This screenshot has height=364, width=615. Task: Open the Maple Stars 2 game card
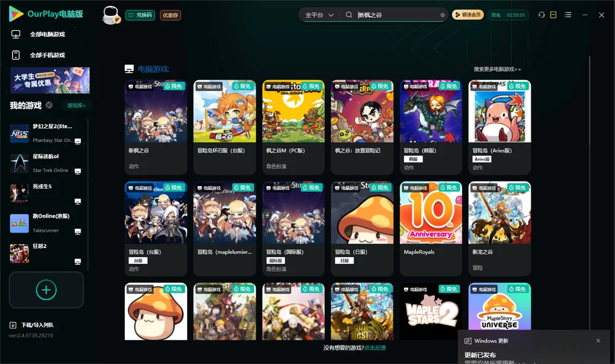point(431,312)
